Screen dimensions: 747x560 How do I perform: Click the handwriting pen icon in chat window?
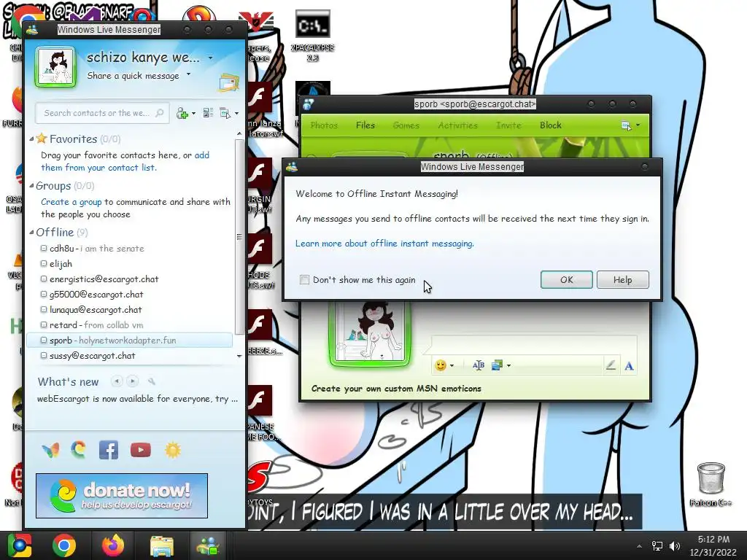(x=611, y=365)
